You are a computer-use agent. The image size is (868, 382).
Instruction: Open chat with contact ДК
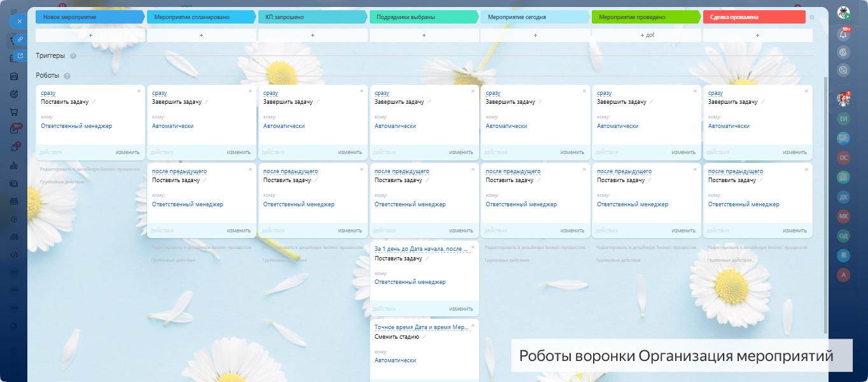(844, 197)
